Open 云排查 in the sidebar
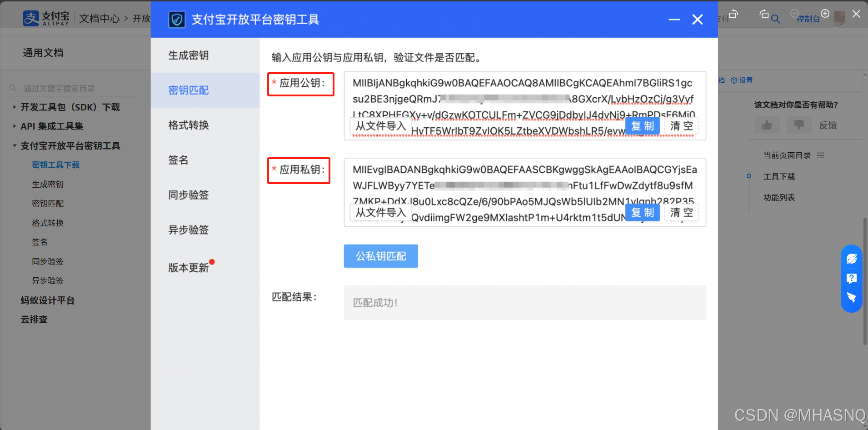Image resolution: width=868 pixels, height=430 pixels. [34, 320]
